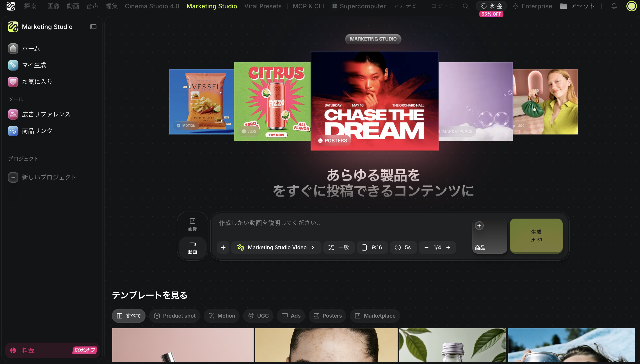Open the notifications bell
This screenshot has width=640, height=364.
pos(614,6)
